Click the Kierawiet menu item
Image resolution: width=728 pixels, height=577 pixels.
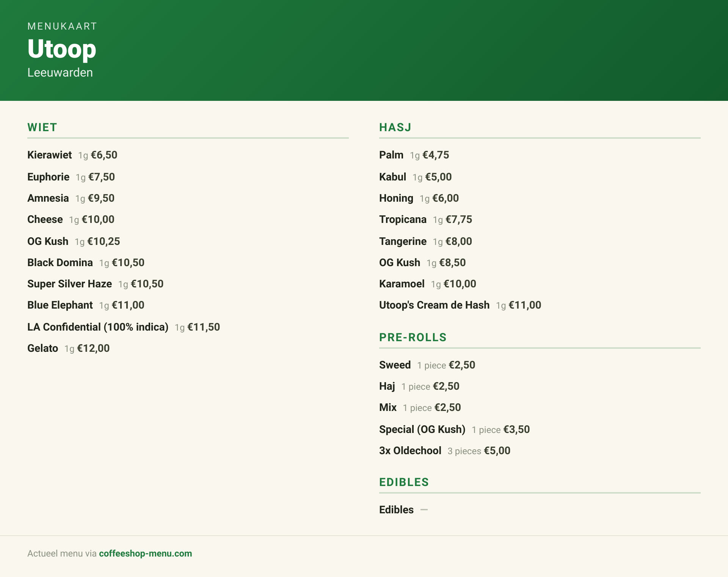[x=49, y=155]
